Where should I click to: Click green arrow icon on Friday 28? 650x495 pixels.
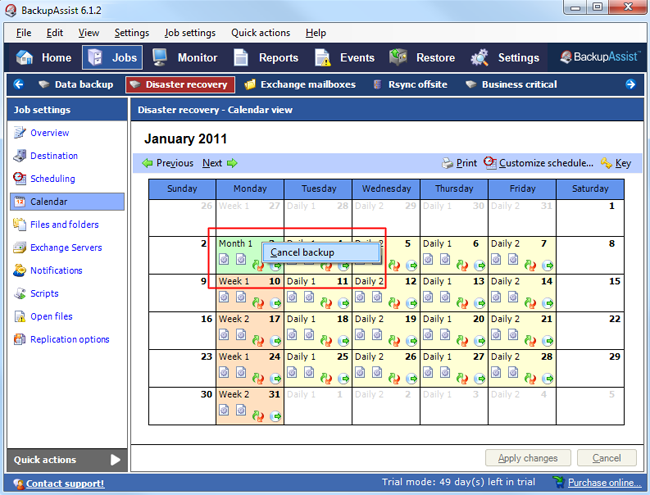pos(548,379)
